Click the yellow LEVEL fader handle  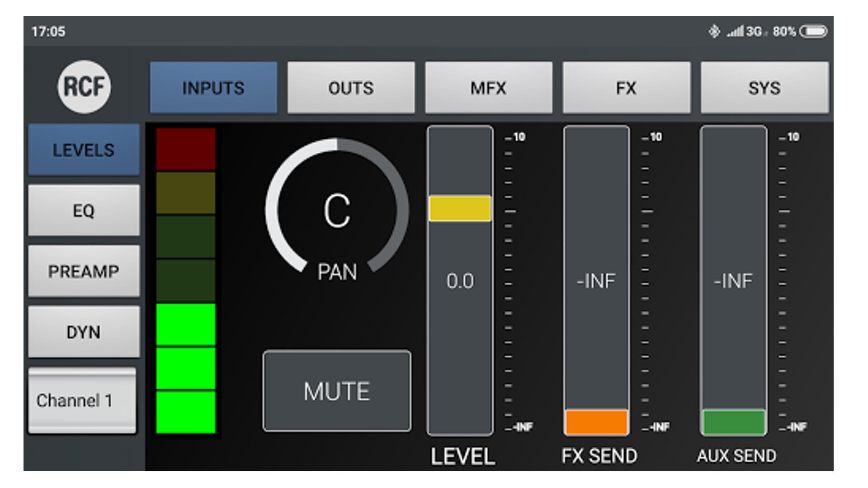click(x=460, y=208)
